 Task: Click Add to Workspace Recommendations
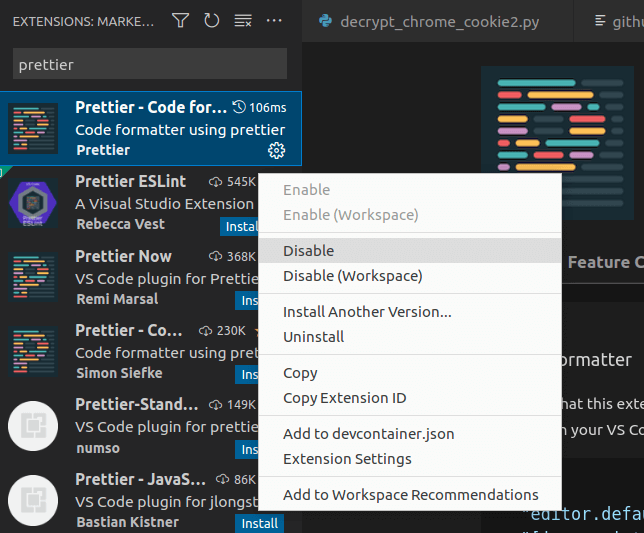[410, 495]
